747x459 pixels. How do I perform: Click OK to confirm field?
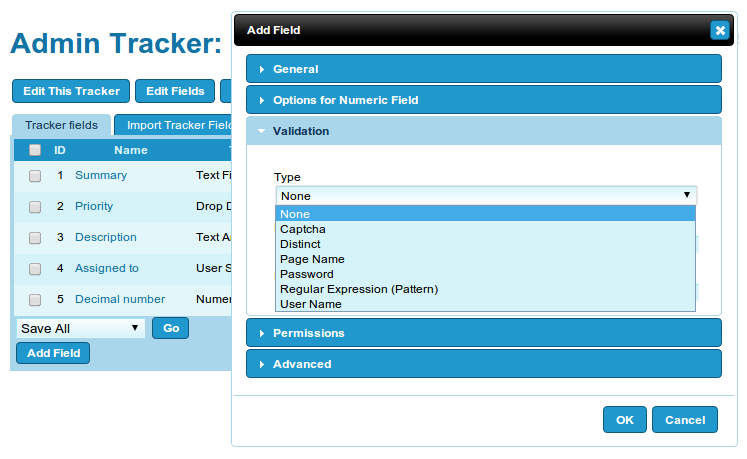[x=625, y=420]
